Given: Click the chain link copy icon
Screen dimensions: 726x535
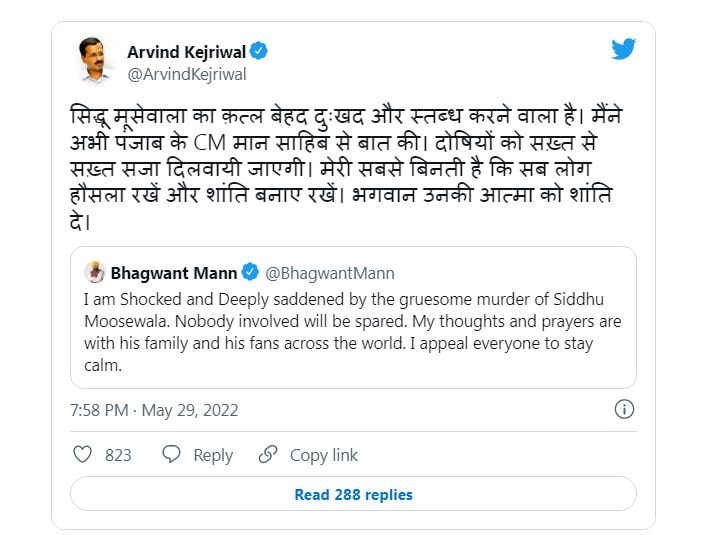Looking at the screenshot, I should click(268, 454).
